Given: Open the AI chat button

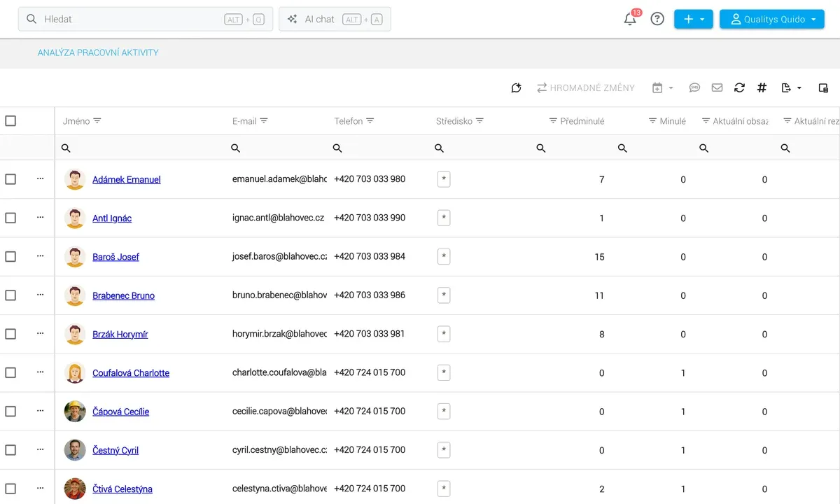Looking at the screenshot, I should (x=335, y=19).
